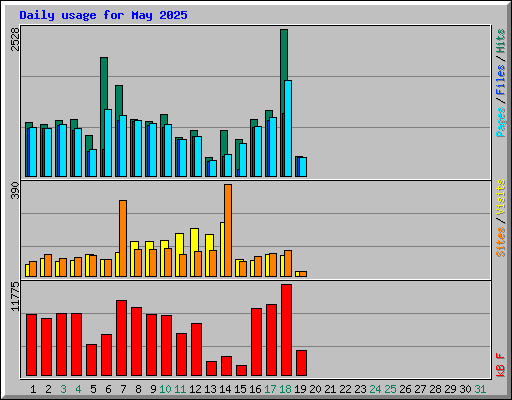
Task: Click the 'Daily usage for May 2025' title
Action: coord(103,15)
